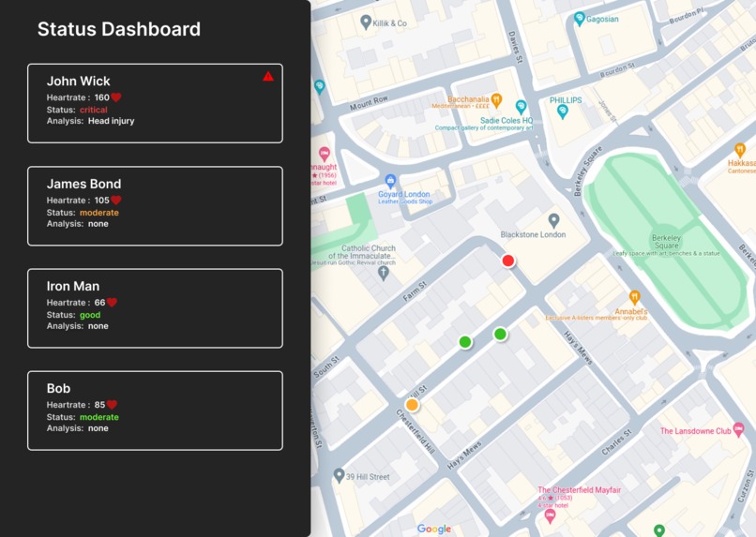Click the Mount Row street label
Image resolution: width=756 pixels, height=537 pixels.
point(369,103)
